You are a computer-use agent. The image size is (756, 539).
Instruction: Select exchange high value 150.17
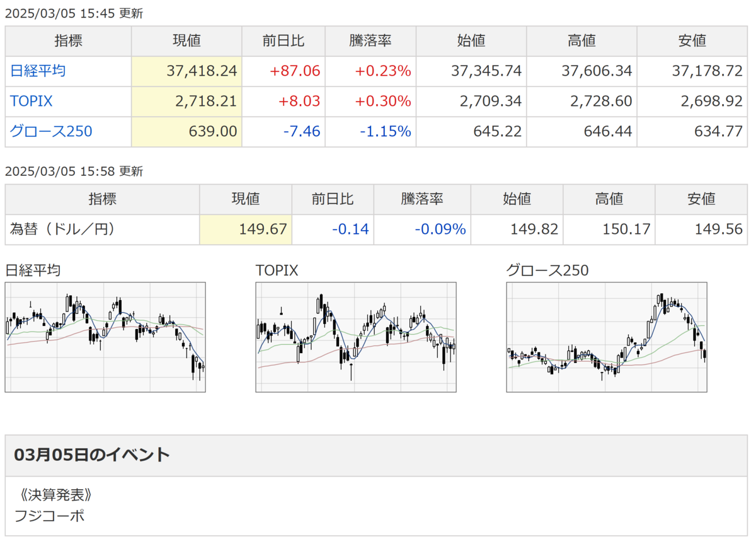[x=626, y=229]
